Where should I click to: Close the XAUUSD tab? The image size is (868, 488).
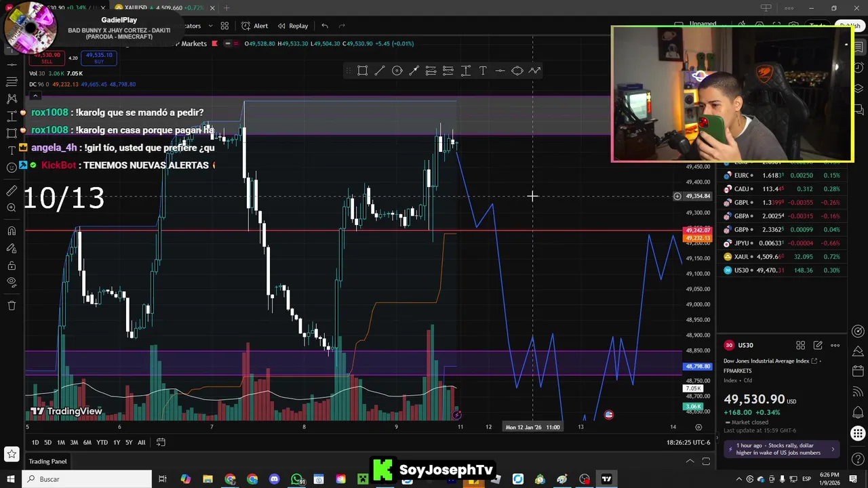tap(212, 8)
